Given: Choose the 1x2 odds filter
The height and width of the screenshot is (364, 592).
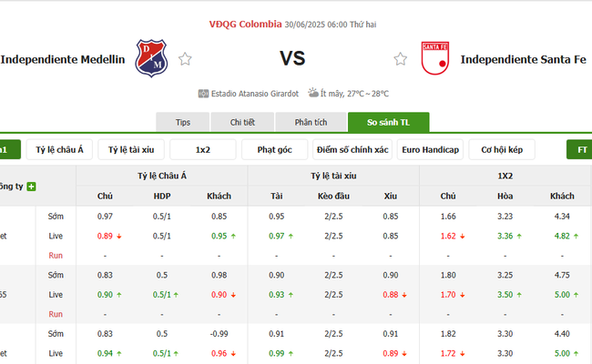Looking at the screenshot, I should coord(202,150).
